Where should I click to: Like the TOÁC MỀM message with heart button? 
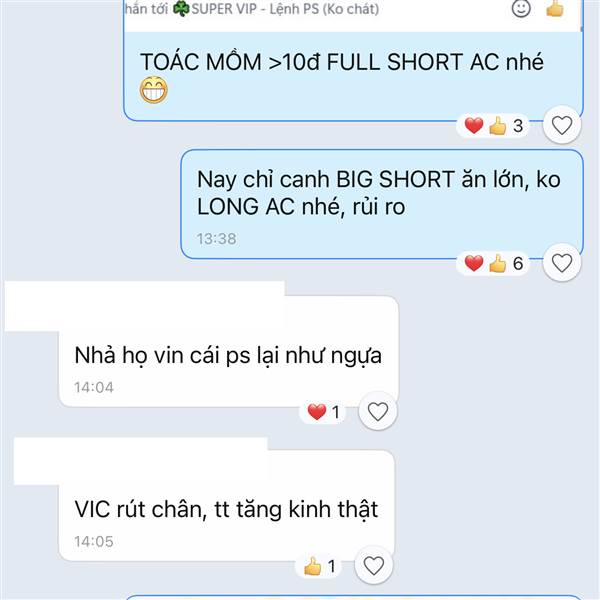click(562, 125)
